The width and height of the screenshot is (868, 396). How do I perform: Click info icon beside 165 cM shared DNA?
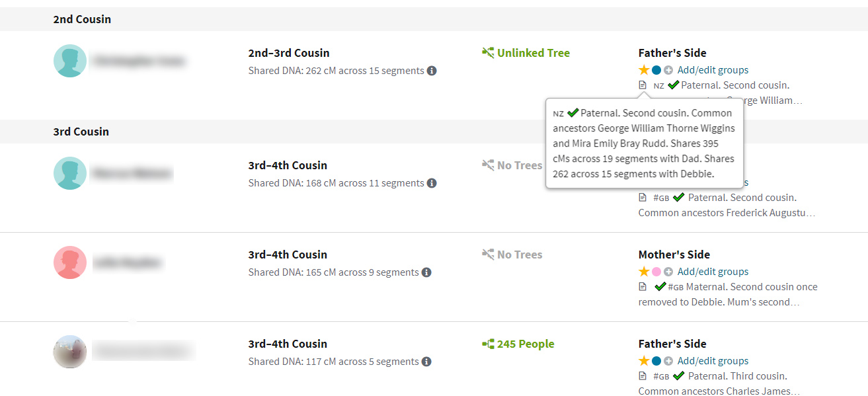point(426,272)
